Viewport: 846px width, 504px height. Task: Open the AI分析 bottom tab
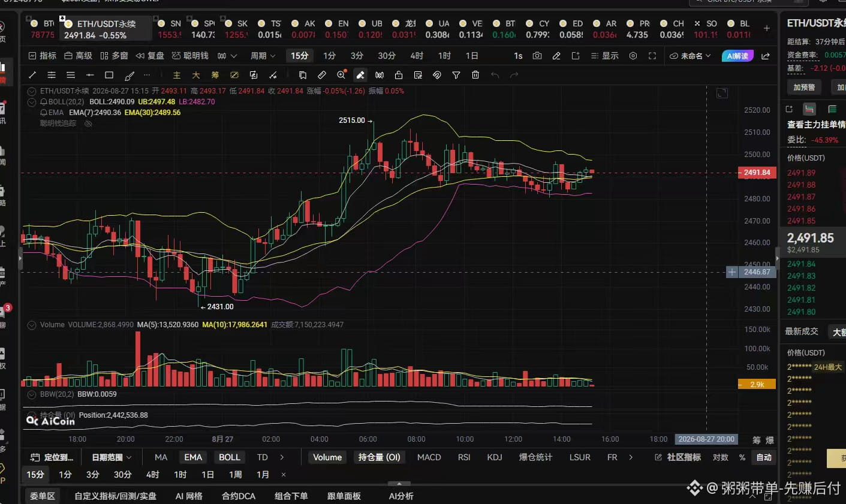point(401,496)
